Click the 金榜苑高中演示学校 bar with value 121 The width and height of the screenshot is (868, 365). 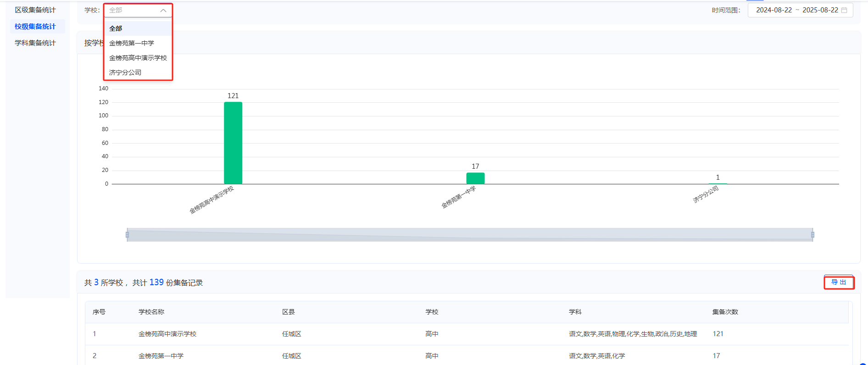233,143
